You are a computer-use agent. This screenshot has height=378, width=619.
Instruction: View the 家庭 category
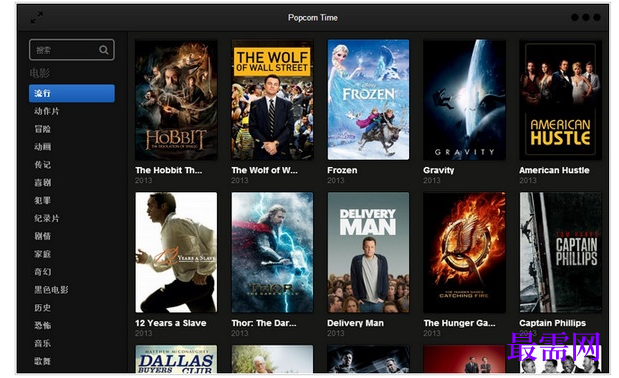(42, 254)
